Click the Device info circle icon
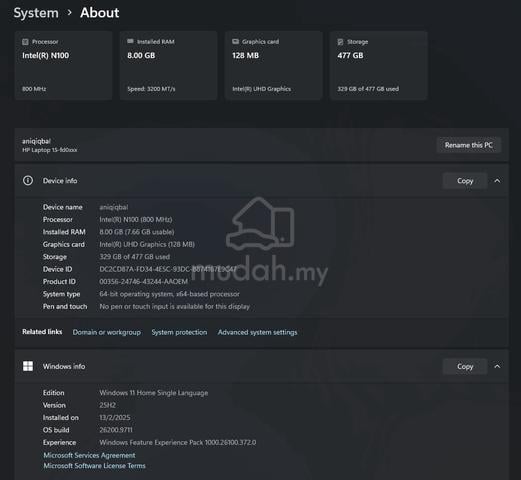521x480 pixels. [x=28, y=180]
